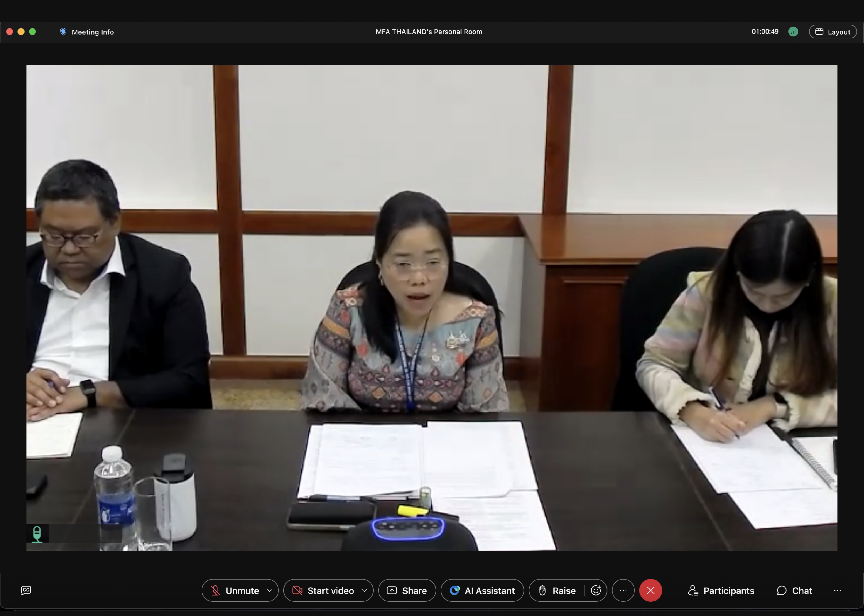
Task: Expand audio options arrow beside Unmute
Action: (x=270, y=590)
